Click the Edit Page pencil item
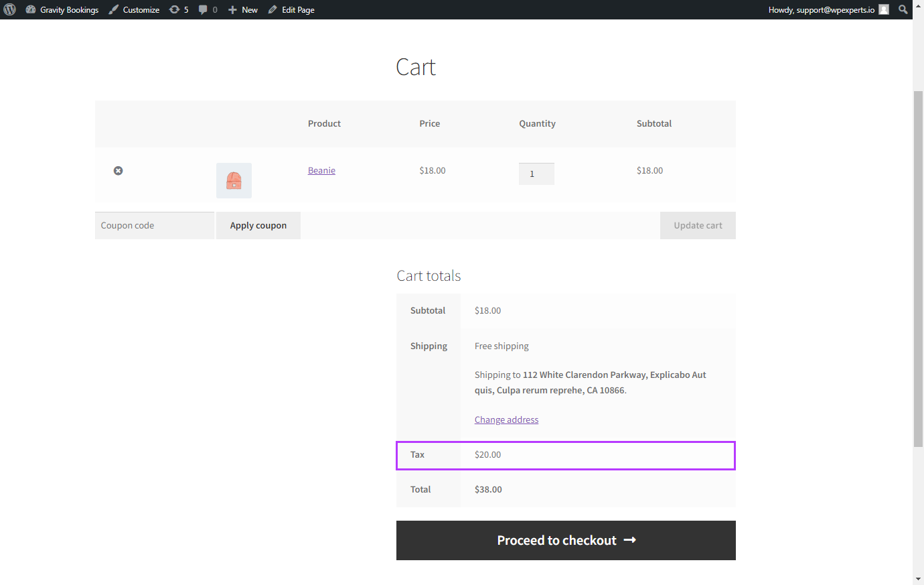Image resolution: width=924 pixels, height=585 pixels. tap(291, 9)
